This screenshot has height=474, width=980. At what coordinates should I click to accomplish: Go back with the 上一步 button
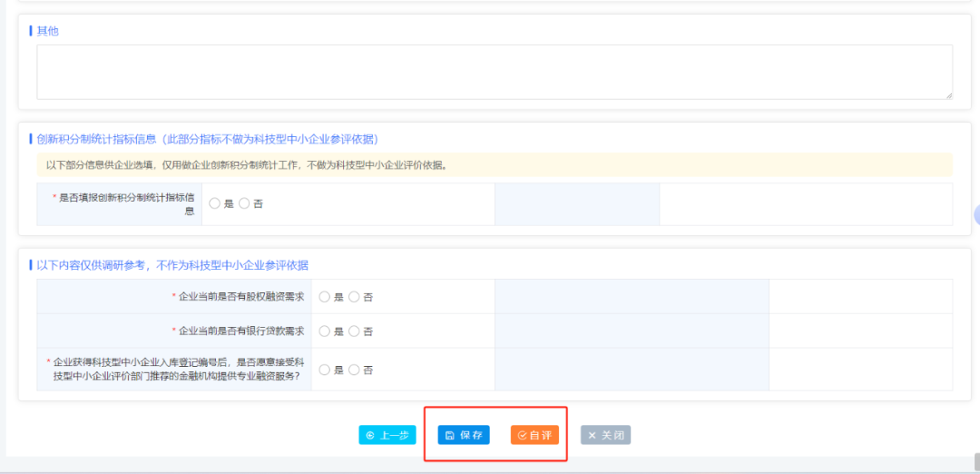pyautogui.click(x=387, y=435)
